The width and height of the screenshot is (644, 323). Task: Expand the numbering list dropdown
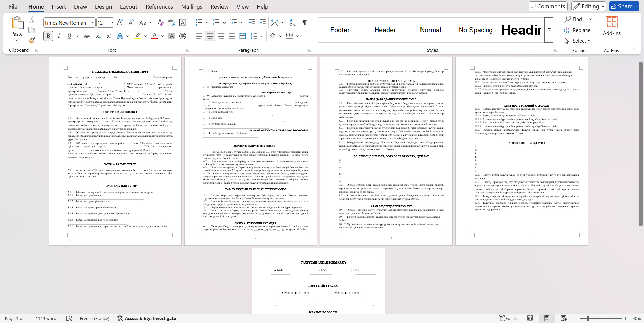224,23
